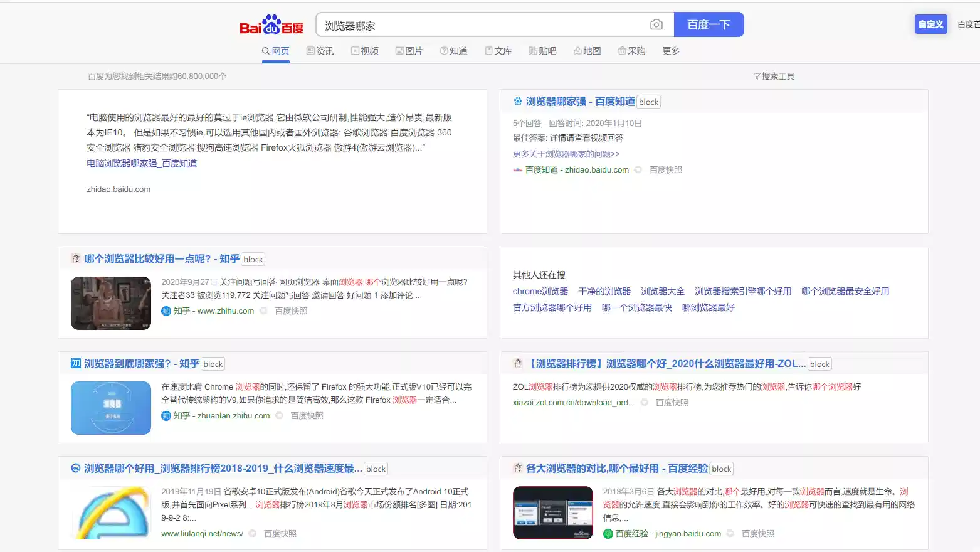980x552 pixels.
Task: Click the 百度一下 search button
Action: click(x=709, y=24)
